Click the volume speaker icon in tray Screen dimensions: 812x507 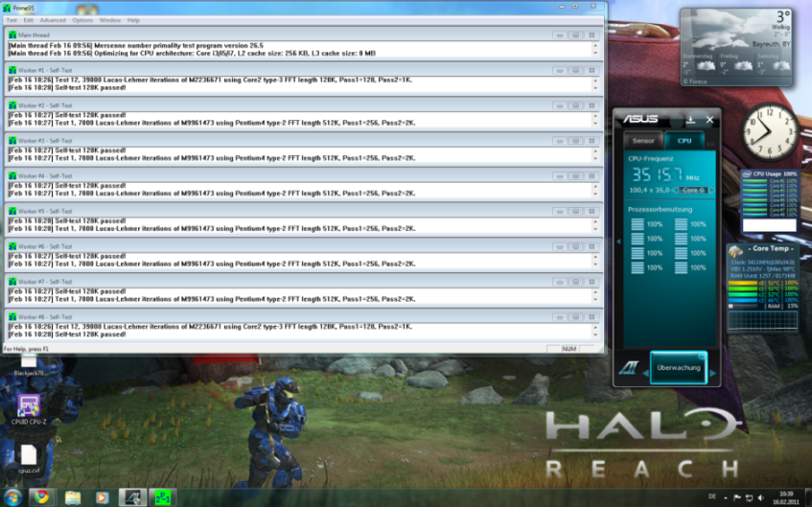[x=761, y=497]
